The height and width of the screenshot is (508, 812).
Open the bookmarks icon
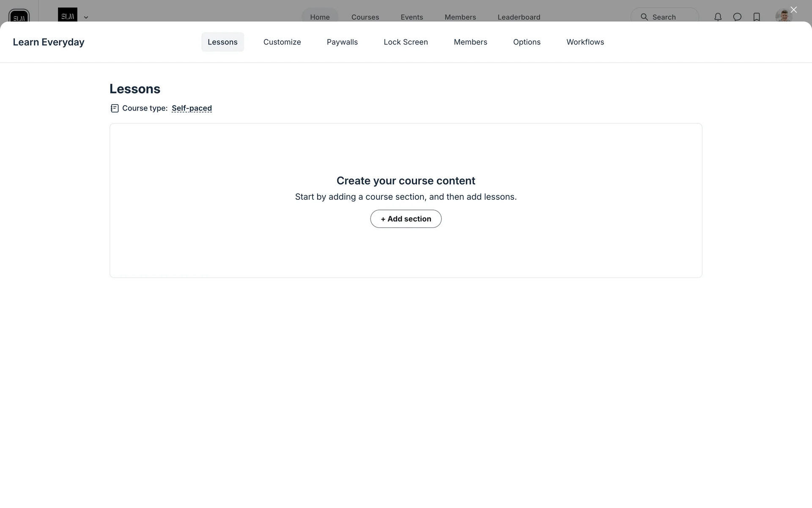point(757,17)
